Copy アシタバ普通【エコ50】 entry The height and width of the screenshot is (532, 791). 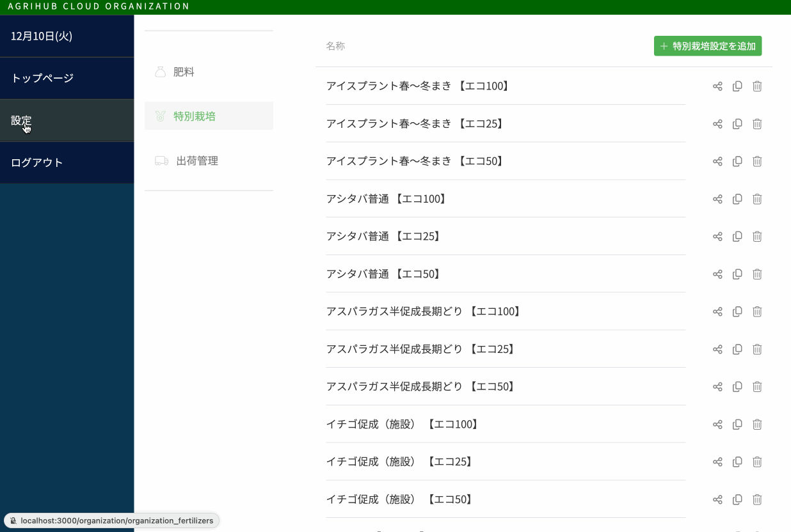[x=737, y=274]
